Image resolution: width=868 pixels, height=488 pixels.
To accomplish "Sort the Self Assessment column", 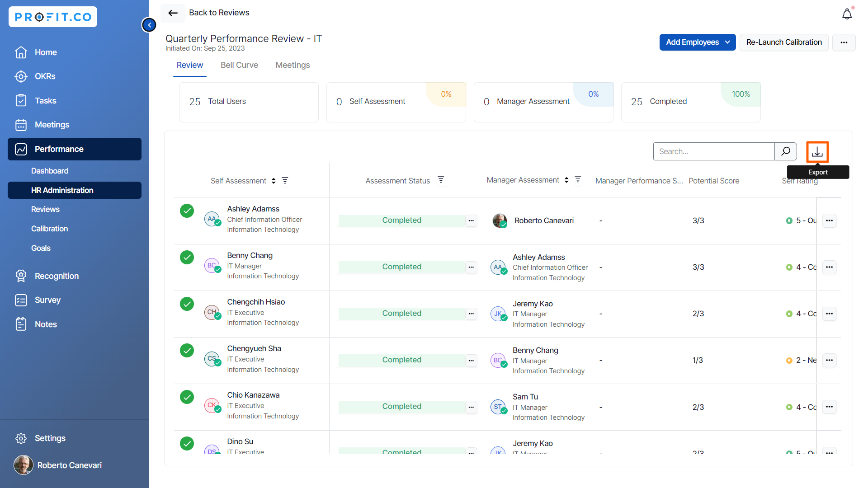I will (274, 181).
